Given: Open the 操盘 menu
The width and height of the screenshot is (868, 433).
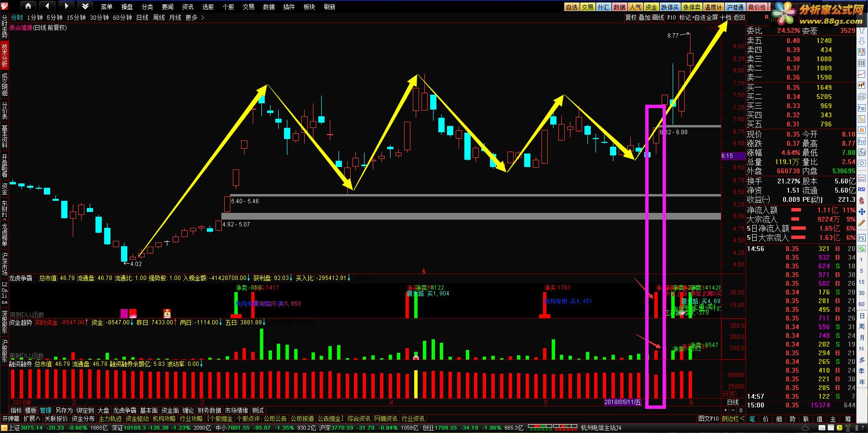Looking at the screenshot, I should (127, 7).
